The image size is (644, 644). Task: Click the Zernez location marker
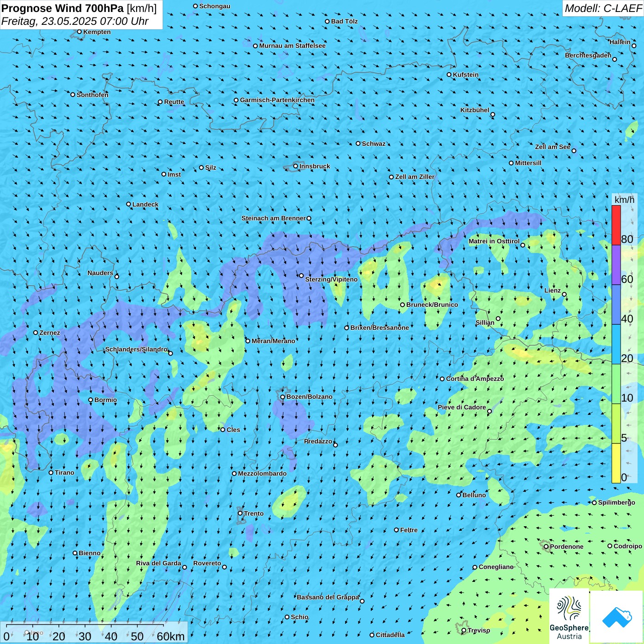[x=35, y=333]
